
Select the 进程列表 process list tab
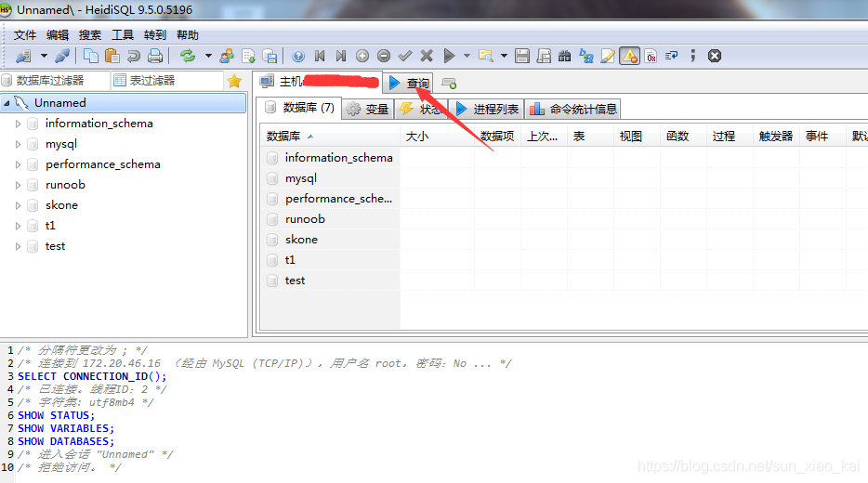point(487,109)
